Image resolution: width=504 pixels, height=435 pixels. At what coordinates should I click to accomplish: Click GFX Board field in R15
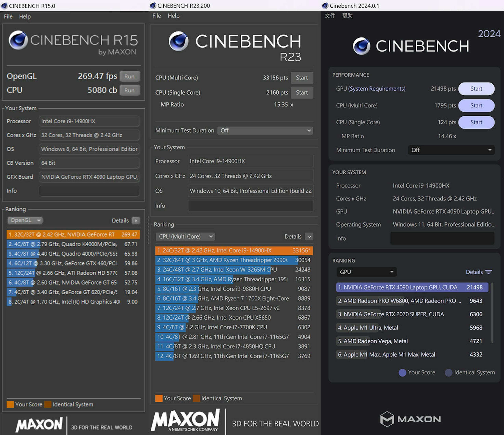(x=89, y=177)
